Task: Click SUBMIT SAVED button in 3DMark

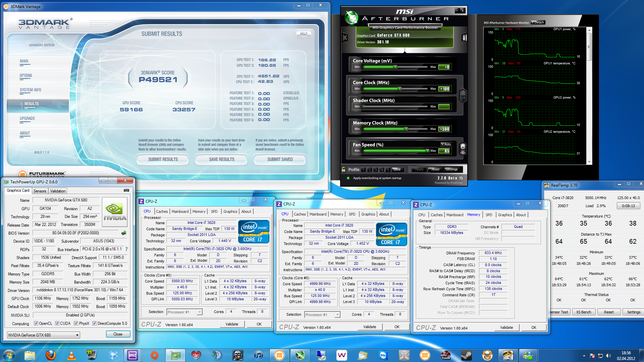Action: [x=280, y=160]
